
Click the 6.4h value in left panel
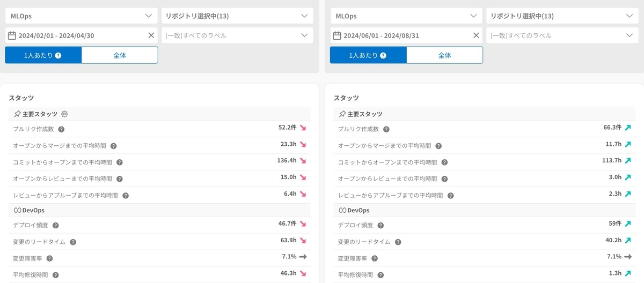(290, 194)
